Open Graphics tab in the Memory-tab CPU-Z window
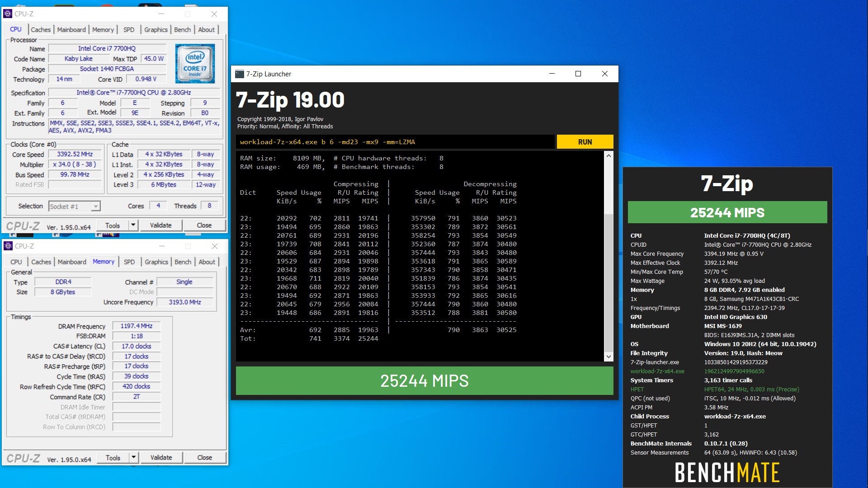 point(156,262)
